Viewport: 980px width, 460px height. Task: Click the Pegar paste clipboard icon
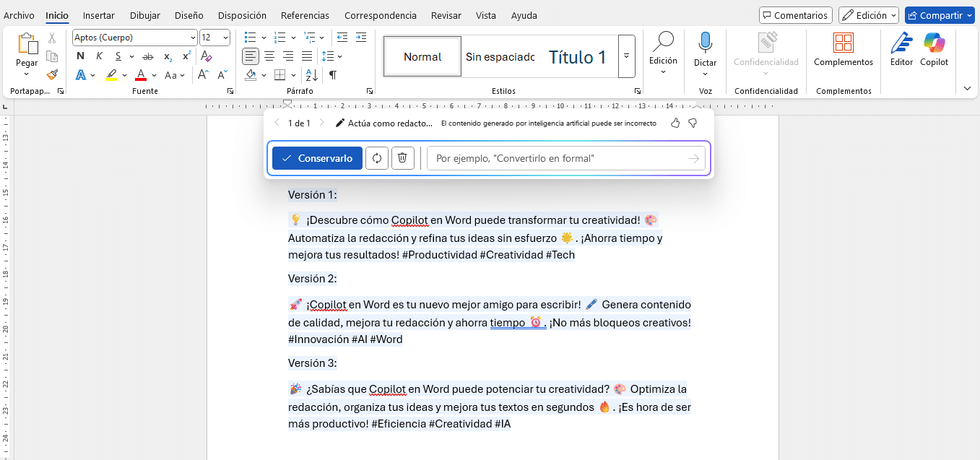pyautogui.click(x=27, y=44)
